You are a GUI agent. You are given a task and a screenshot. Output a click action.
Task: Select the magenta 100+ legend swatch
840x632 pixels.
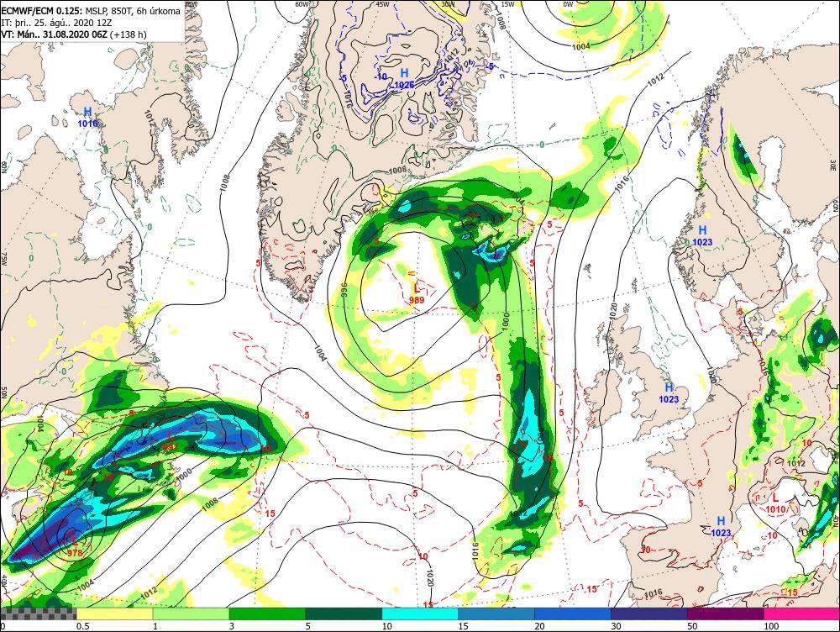(x=802, y=614)
